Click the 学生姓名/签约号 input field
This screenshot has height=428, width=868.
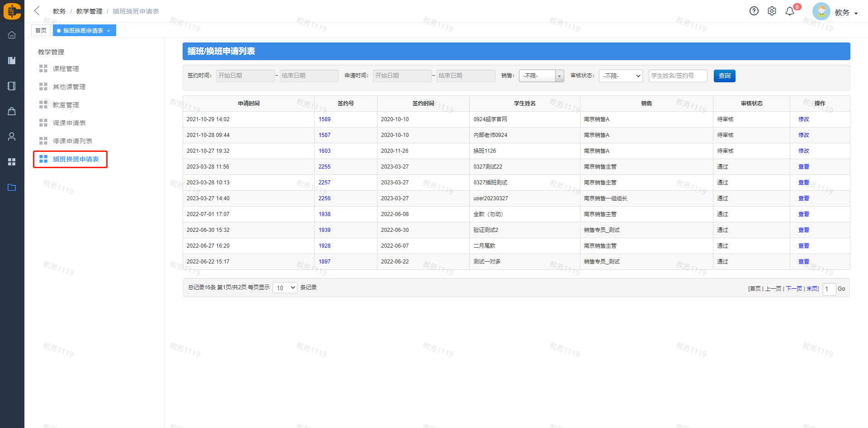(x=677, y=76)
